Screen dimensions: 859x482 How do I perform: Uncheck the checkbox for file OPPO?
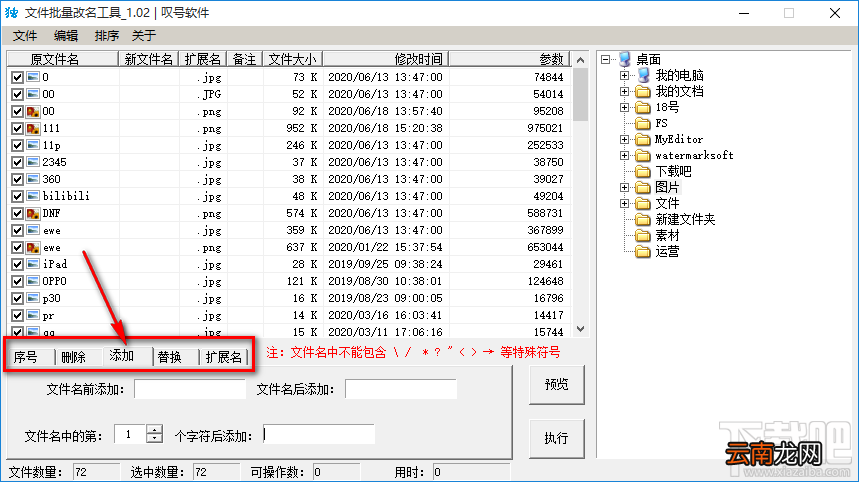(x=17, y=281)
